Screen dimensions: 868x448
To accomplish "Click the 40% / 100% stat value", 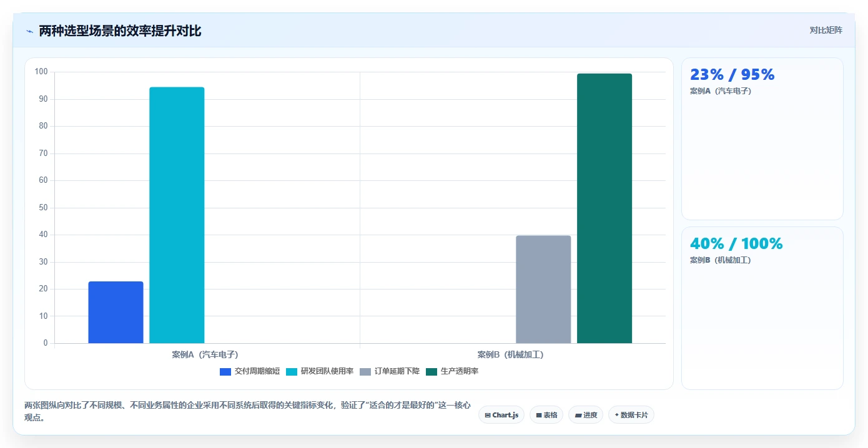I will tap(736, 244).
